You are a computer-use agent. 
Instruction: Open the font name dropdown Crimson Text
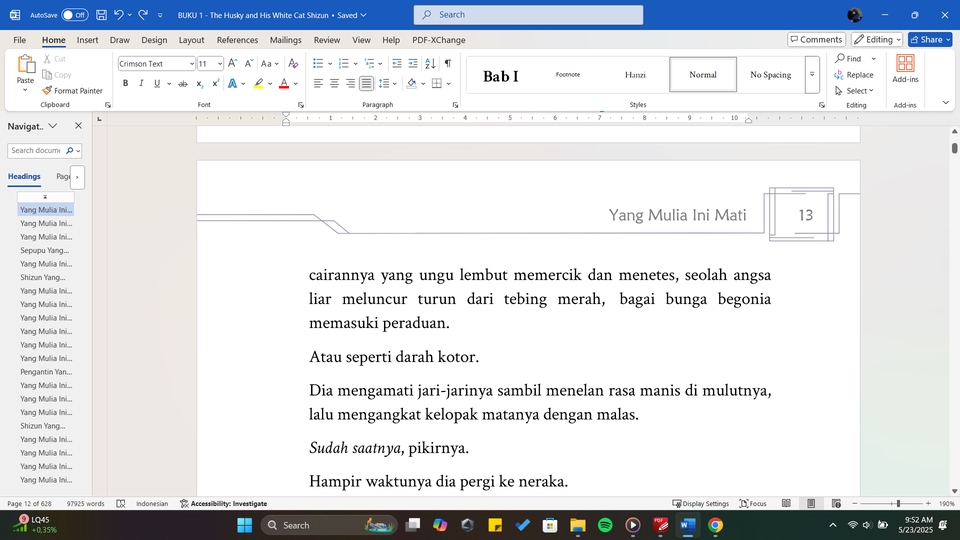[192, 64]
